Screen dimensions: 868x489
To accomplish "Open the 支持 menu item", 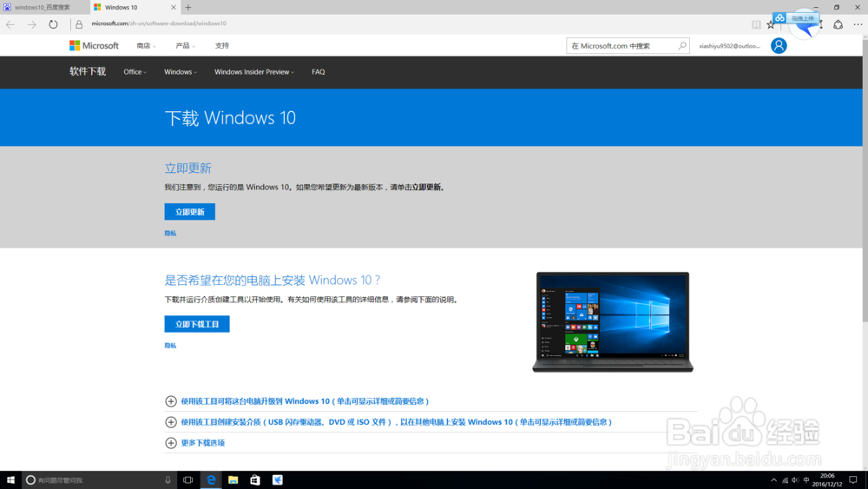I will pyautogui.click(x=222, y=45).
